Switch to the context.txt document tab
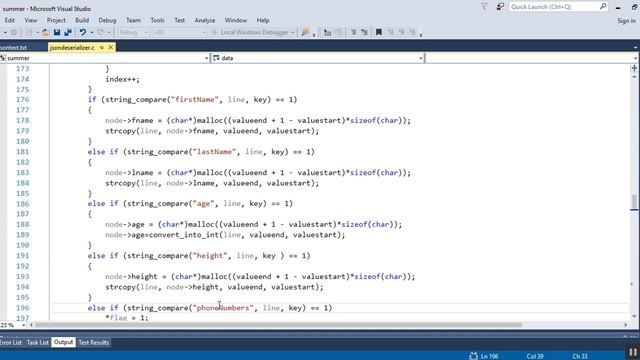This screenshot has width=640, height=360. point(14,48)
